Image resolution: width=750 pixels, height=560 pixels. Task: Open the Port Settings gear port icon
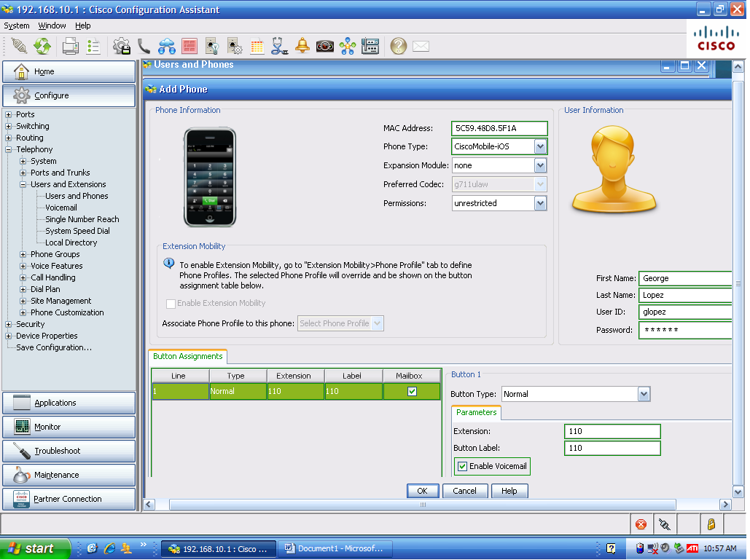click(x=235, y=47)
